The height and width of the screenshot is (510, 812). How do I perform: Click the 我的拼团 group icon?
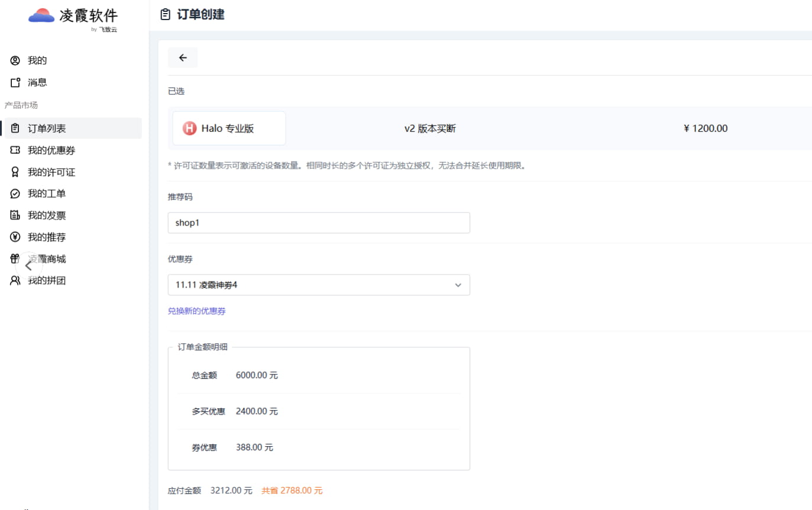15,280
